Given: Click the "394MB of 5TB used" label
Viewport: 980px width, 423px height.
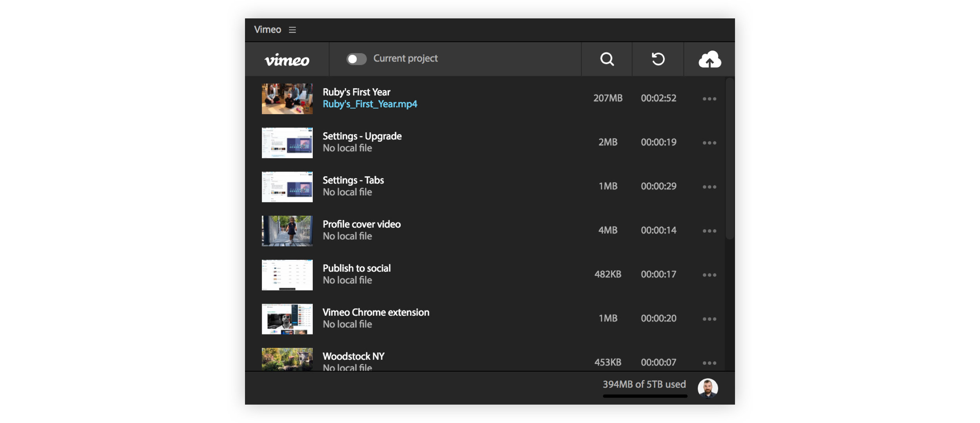Looking at the screenshot, I should 644,384.
